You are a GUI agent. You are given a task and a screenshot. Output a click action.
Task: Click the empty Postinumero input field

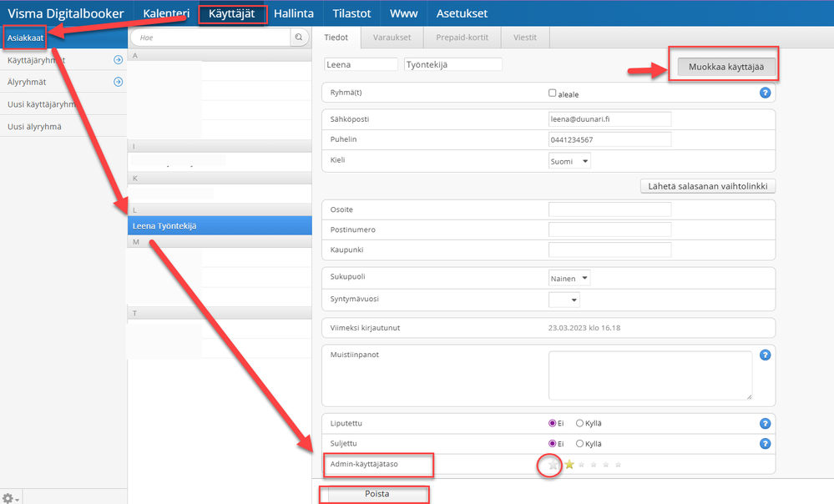point(609,229)
